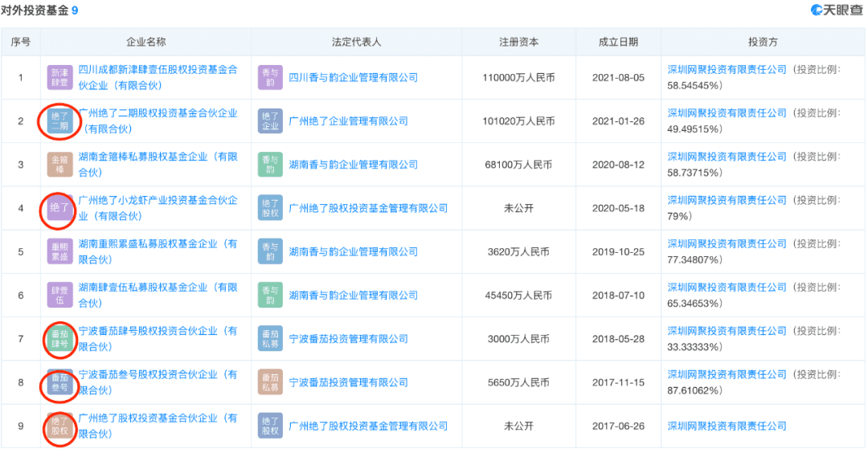Open 湖南金箍棒私募股权基金企业 link
Image resolution: width=868 pixels, height=461 pixels.
[158, 165]
